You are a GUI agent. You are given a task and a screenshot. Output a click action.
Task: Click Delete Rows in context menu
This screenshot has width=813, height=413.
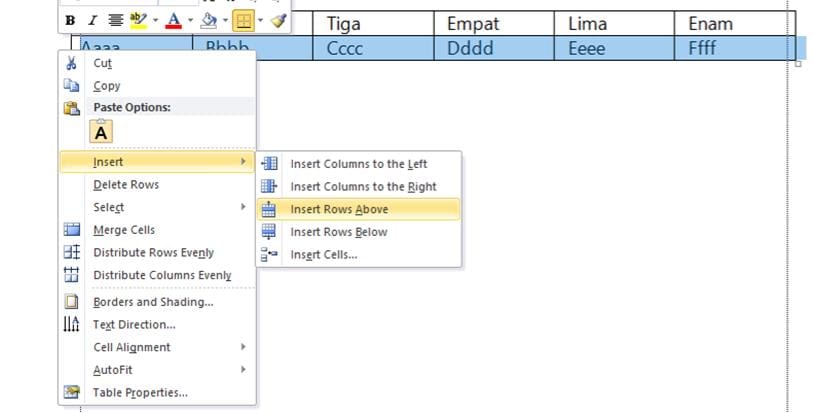click(x=126, y=185)
